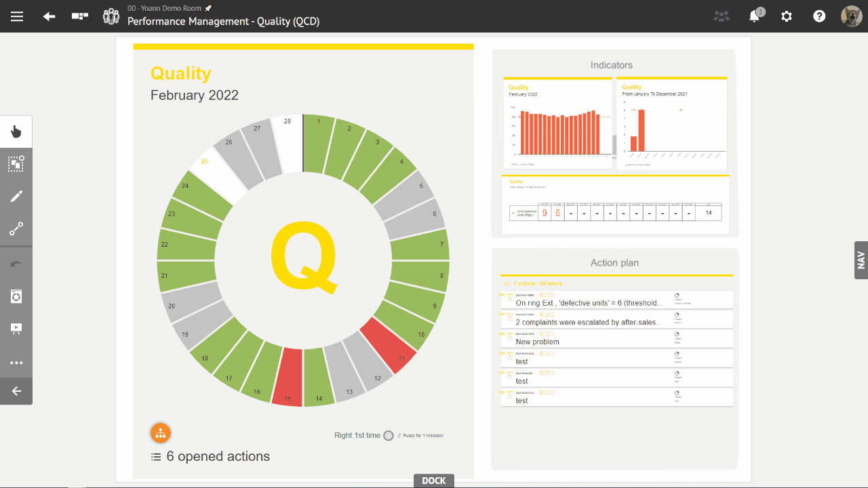Open the hamburger main menu
The height and width of the screenshot is (488, 868).
(x=17, y=16)
